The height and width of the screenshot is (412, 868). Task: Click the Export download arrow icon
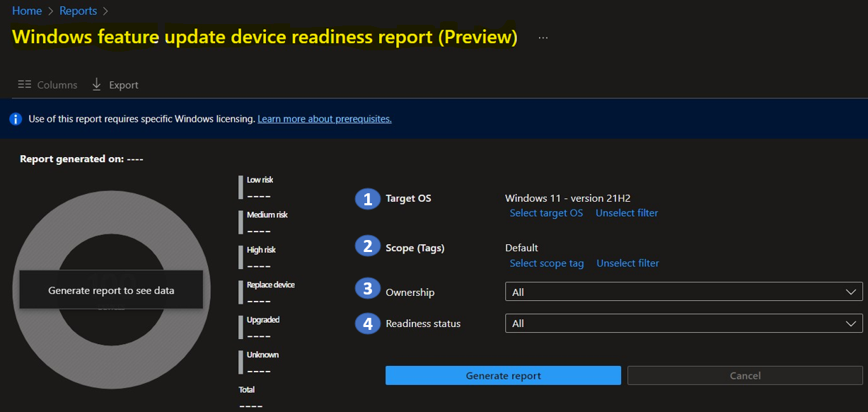tap(97, 84)
